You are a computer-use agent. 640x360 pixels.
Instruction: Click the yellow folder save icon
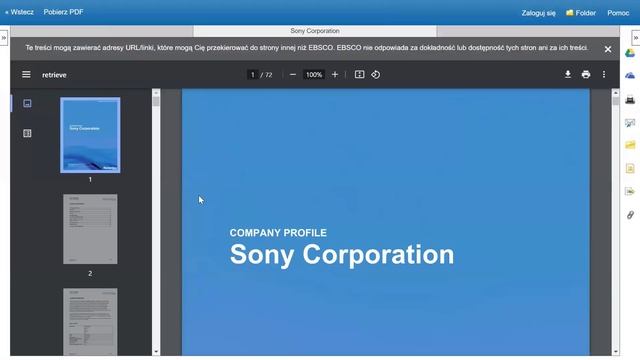tap(630, 145)
